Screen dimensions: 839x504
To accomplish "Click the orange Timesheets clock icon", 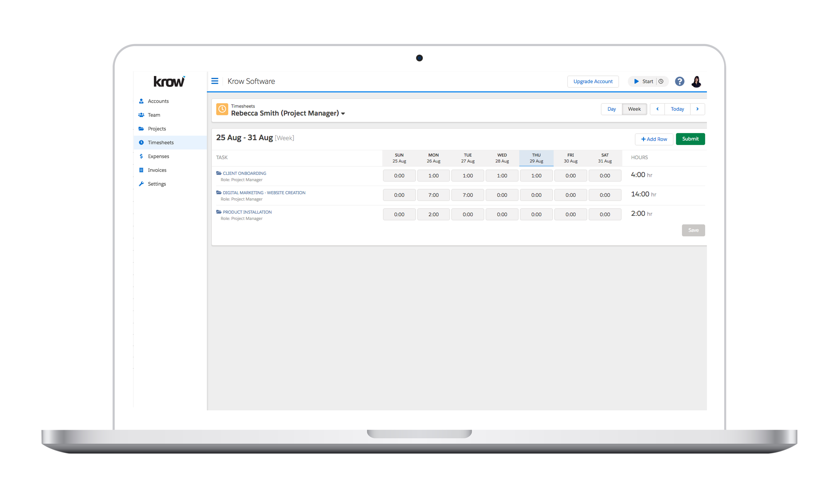I will pyautogui.click(x=222, y=109).
